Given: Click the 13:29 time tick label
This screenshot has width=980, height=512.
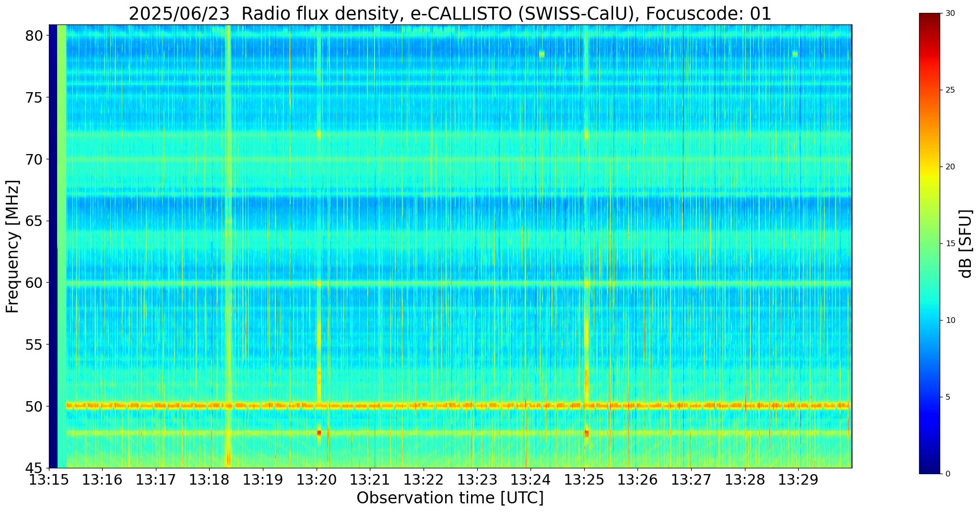Looking at the screenshot, I should [798, 480].
